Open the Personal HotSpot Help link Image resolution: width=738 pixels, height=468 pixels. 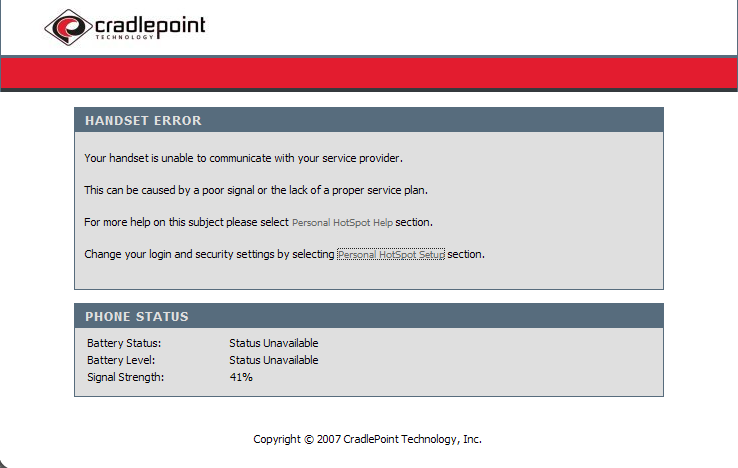pyautogui.click(x=342, y=222)
